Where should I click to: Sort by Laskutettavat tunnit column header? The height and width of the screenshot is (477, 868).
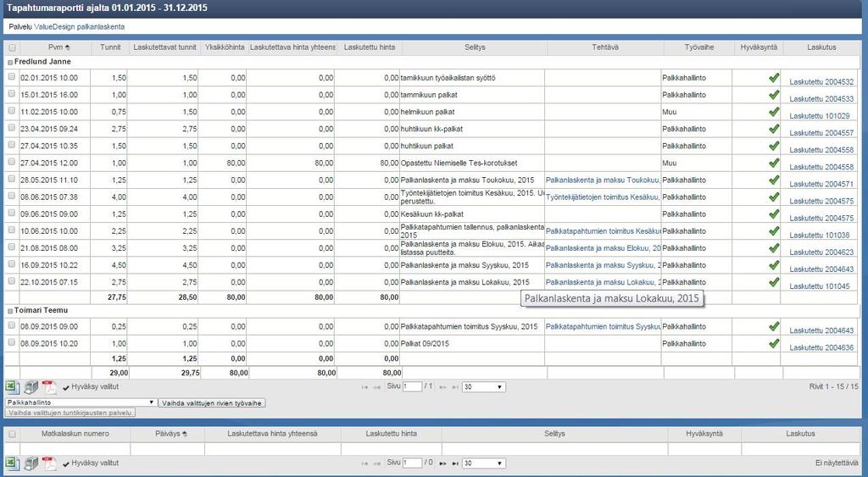click(165, 47)
